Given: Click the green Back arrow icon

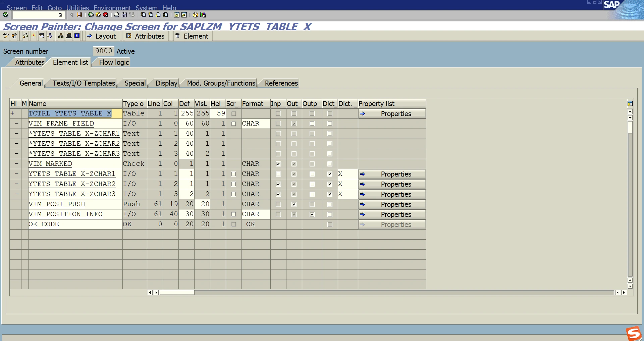Looking at the screenshot, I should [x=91, y=15].
